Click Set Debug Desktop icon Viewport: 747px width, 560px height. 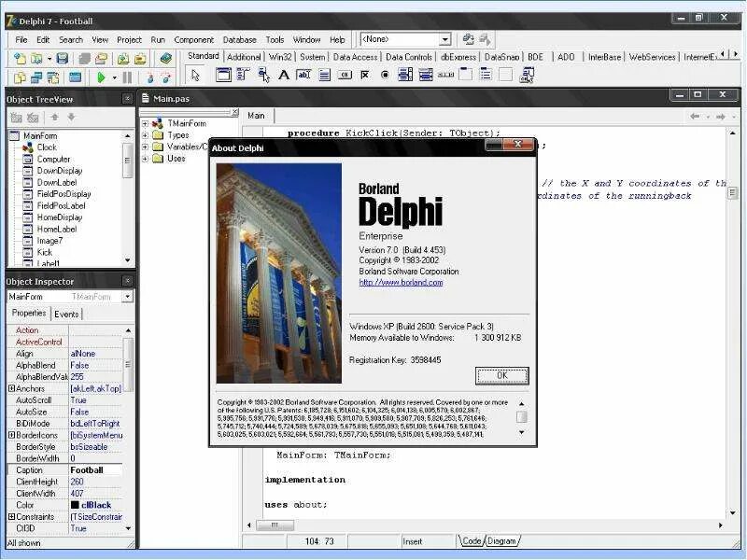point(485,39)
